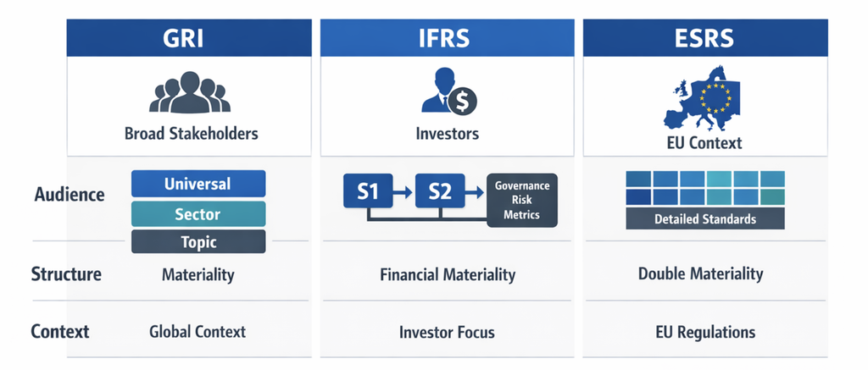Select the Topic standards bar

point(198,241)
